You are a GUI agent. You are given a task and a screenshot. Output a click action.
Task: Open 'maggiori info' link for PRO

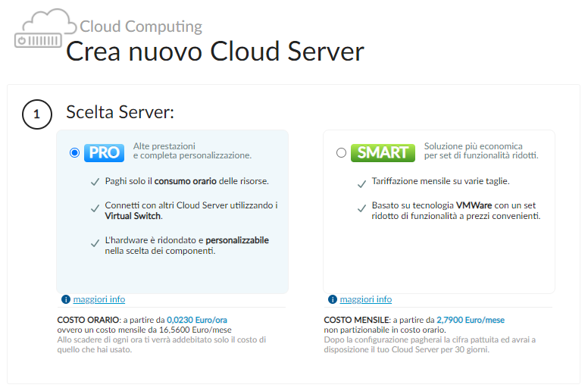[99, 299]
